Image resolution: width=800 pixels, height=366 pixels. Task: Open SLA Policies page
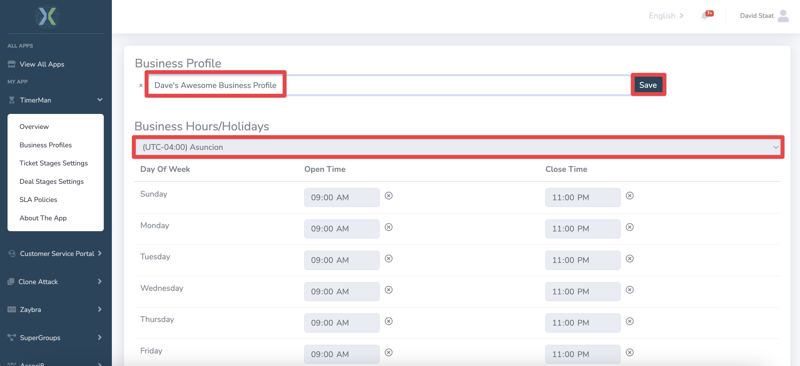38,200
